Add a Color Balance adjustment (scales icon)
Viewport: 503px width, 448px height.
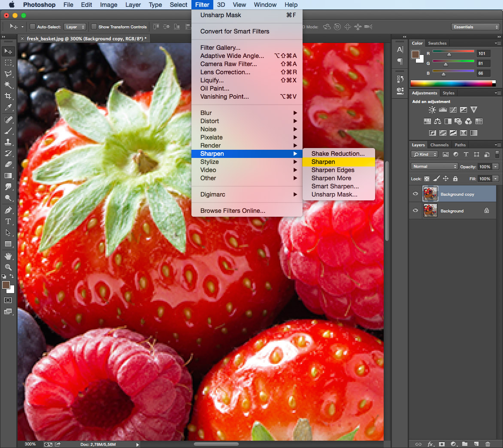coord(438,121)
